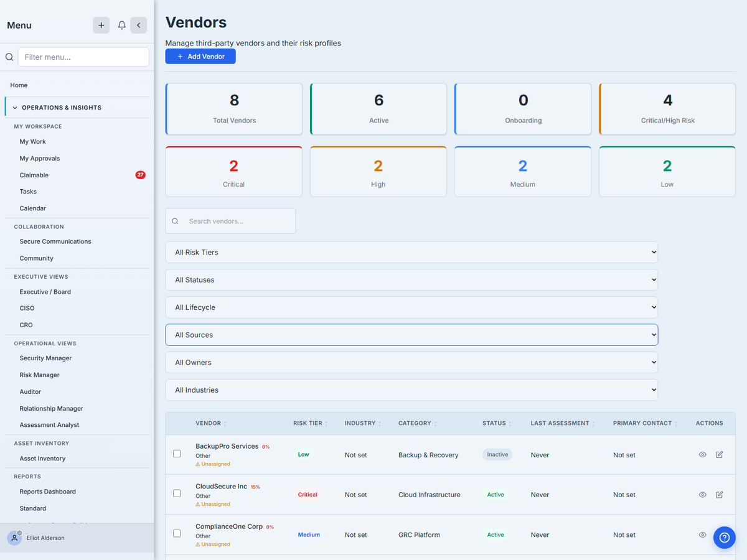Open Community menu item
The height and width of the screenshot is (560, 747).
pos(36,258)
